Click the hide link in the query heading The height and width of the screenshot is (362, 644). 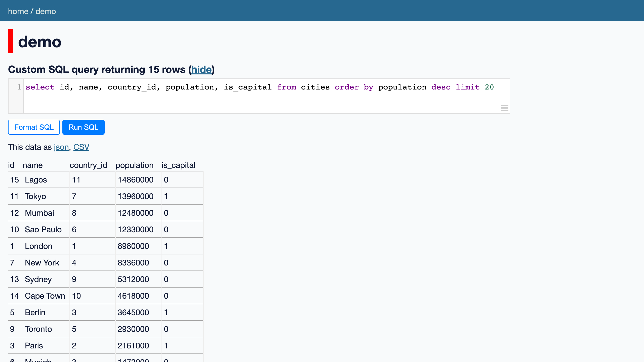coord(202,69)
